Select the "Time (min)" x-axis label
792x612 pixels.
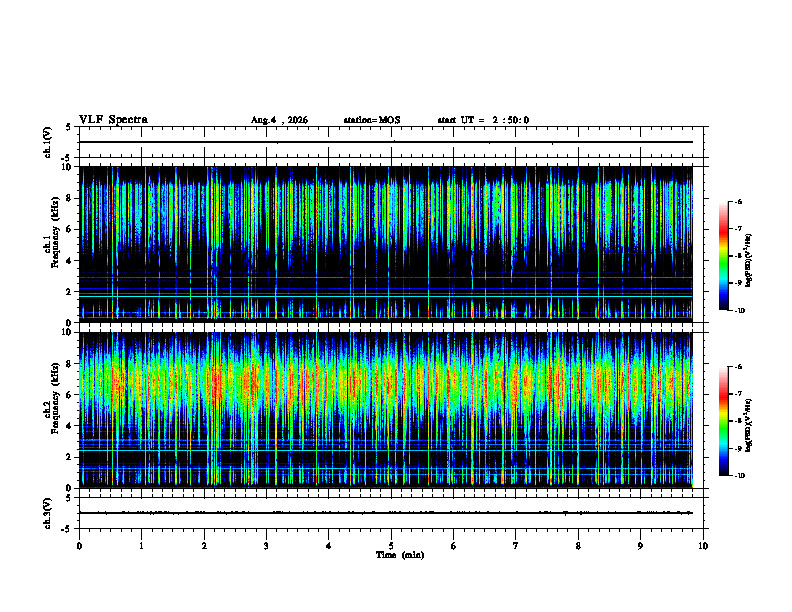[400, 555]
